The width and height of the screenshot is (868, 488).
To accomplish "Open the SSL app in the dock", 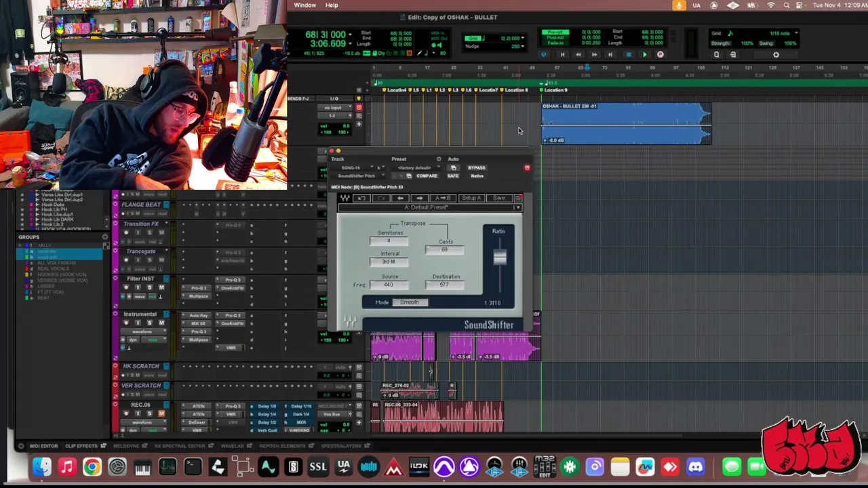I will click(x=318, y=466).
